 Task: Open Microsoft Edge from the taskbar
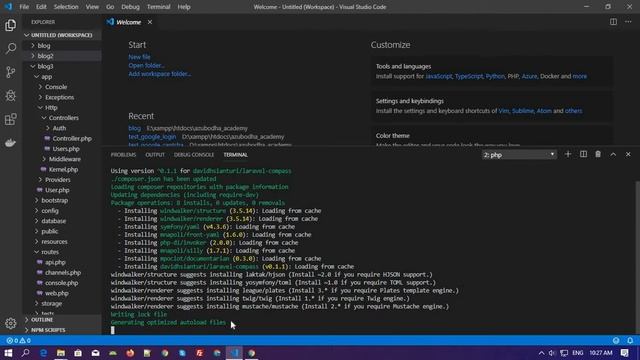(43, 353)
